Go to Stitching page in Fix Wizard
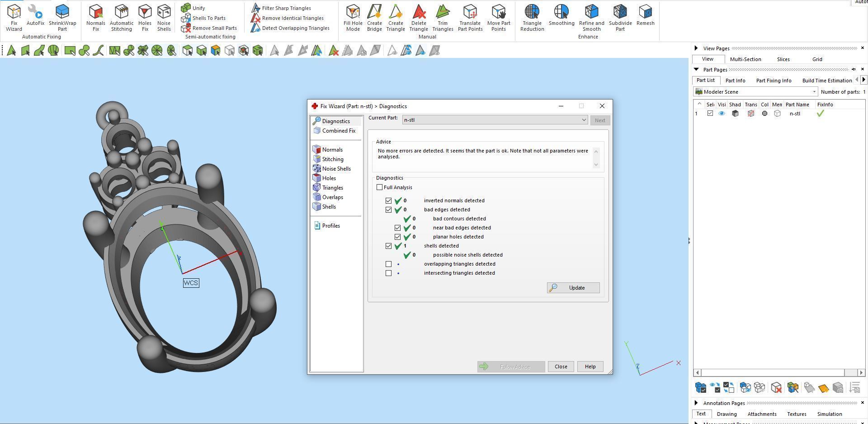Image resolution: width=868 pixels, height=424 pixels. pyautogui.click(x=329, y=159)
